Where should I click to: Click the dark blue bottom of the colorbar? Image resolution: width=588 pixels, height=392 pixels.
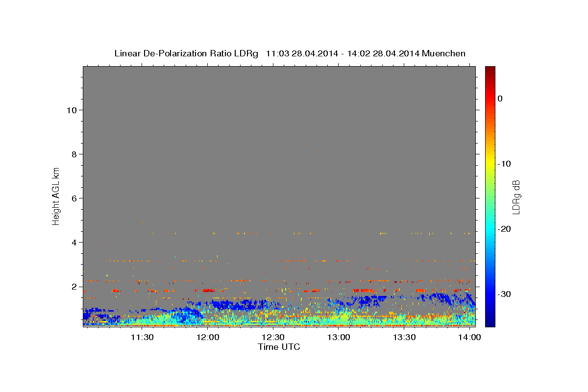[490, 322]
